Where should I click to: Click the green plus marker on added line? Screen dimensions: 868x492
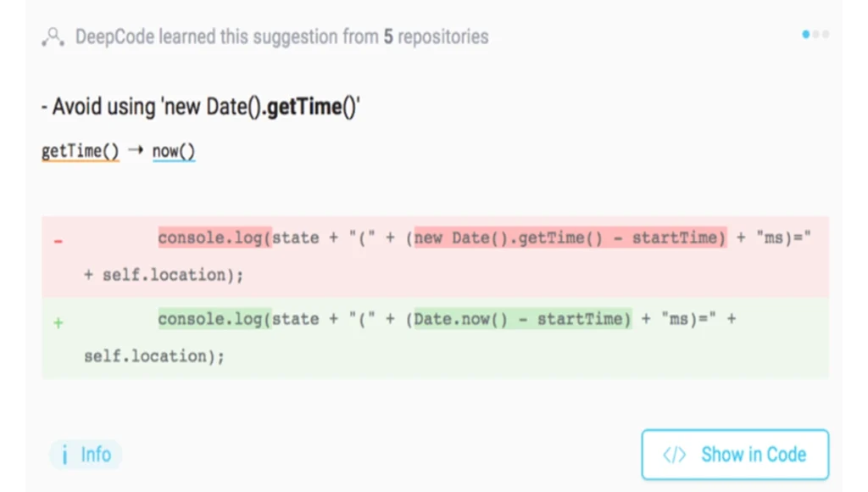(58, 322)
